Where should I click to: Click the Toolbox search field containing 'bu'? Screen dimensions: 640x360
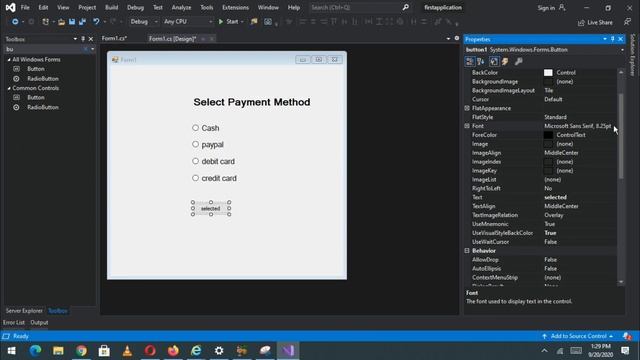[x=43, y=49]
